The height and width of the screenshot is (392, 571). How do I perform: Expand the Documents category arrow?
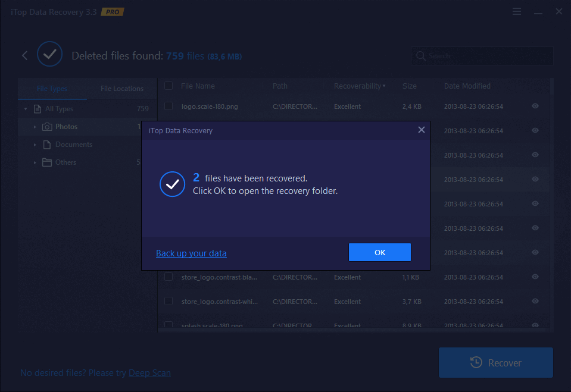[x=35, y=145]
